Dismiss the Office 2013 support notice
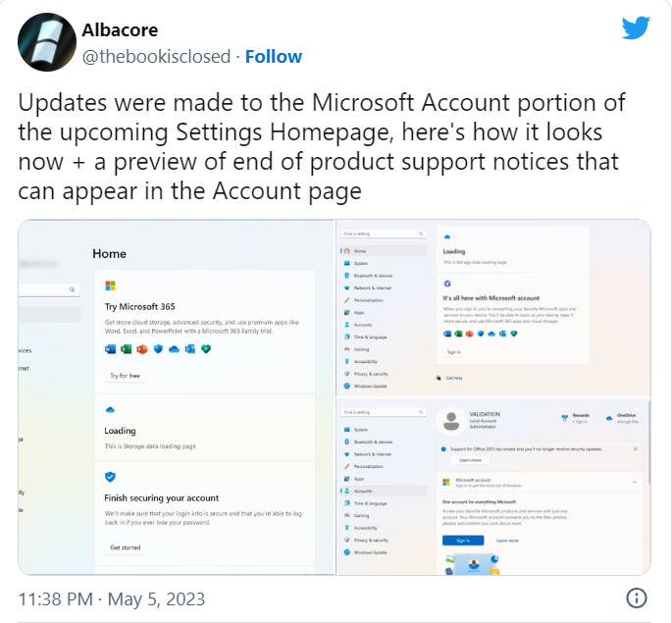The height and width of the screenshot is (623, 672). point(635,448)
